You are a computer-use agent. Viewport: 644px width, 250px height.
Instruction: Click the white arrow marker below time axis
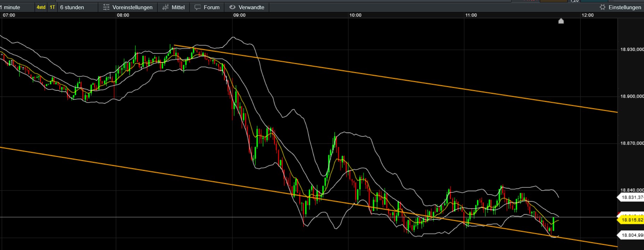coord(561,21)
